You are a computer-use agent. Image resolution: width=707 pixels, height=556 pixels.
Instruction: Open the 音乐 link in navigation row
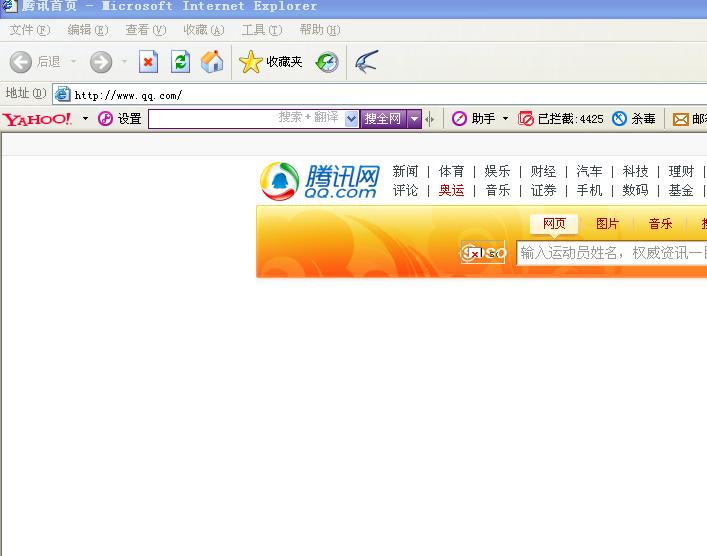pos(497,190)
